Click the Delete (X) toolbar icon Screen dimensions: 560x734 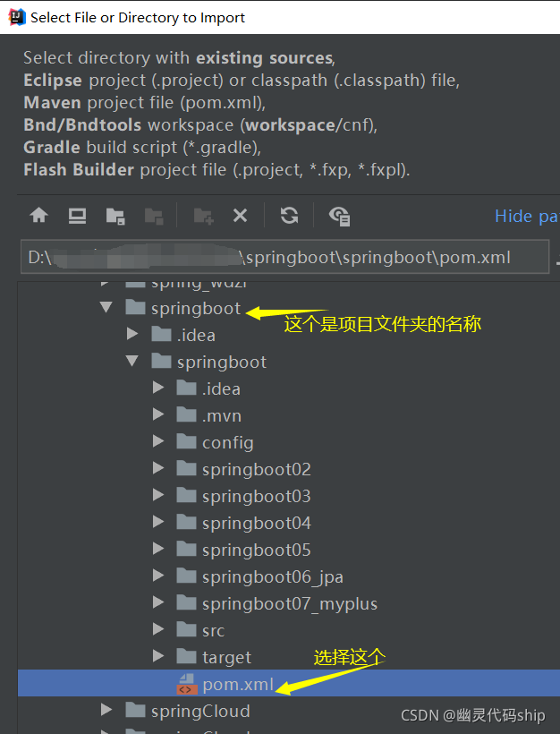pos(240,216)
